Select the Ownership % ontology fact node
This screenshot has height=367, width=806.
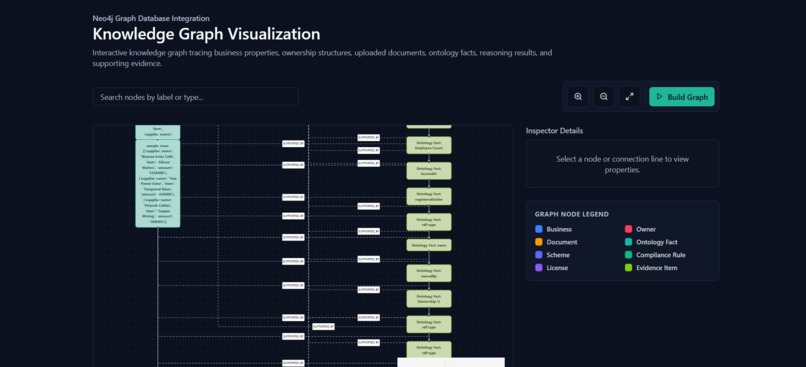point(429,299)
